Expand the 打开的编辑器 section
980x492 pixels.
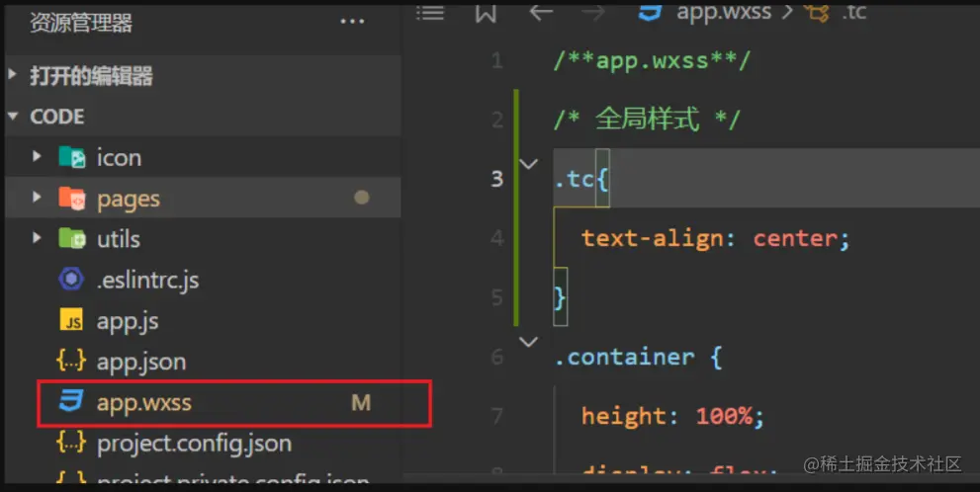[13, 75]
